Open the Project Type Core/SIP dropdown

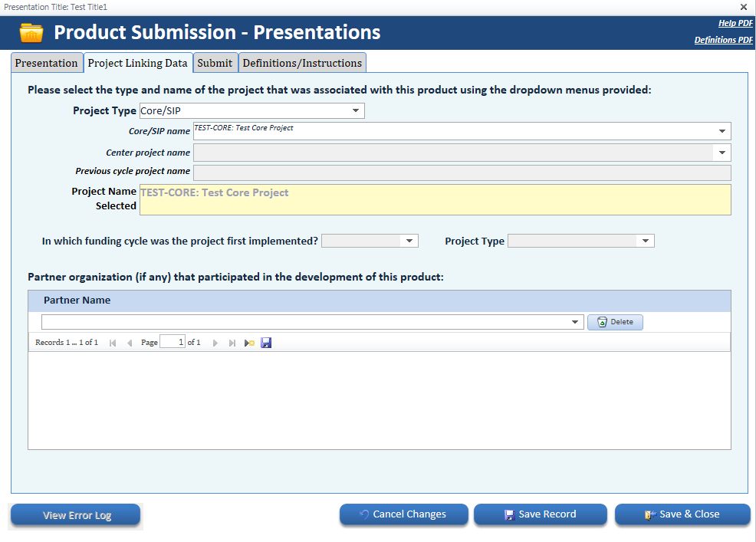[x=356, y=111]
